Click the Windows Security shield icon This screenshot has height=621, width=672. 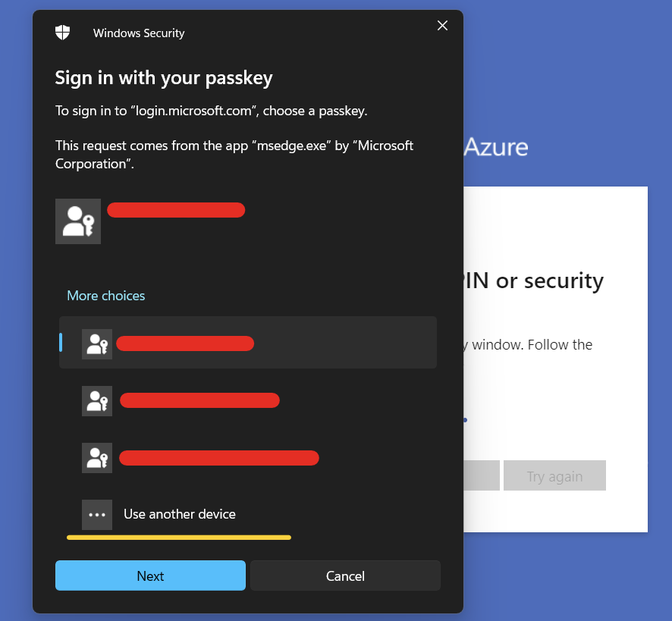coord(62,33)
